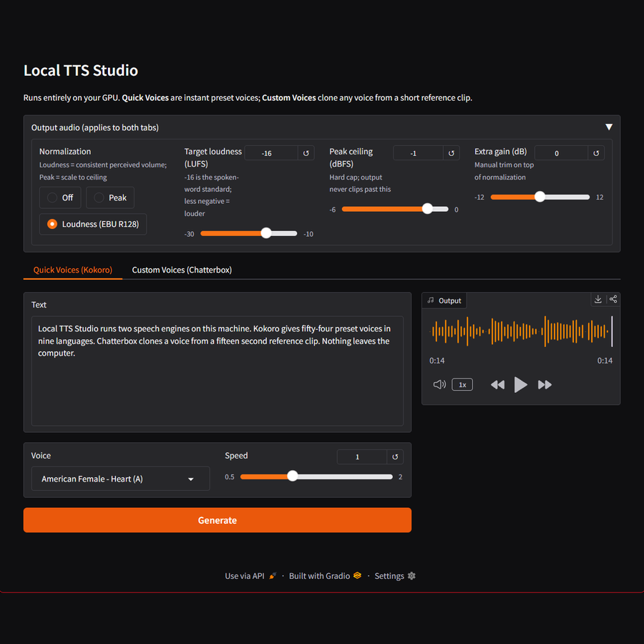Adjust the Extra gain slider
The height and width of the screenshot is (644, 644).
tap(540, 197)
